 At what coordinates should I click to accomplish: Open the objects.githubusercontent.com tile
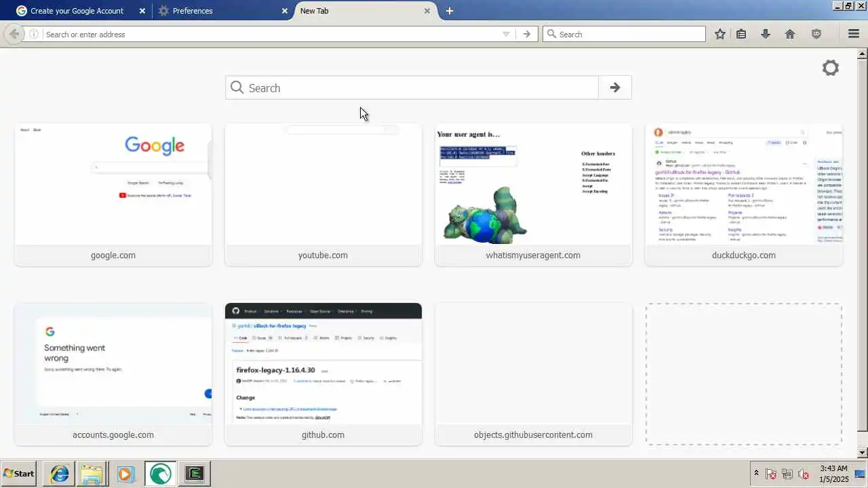534,374
